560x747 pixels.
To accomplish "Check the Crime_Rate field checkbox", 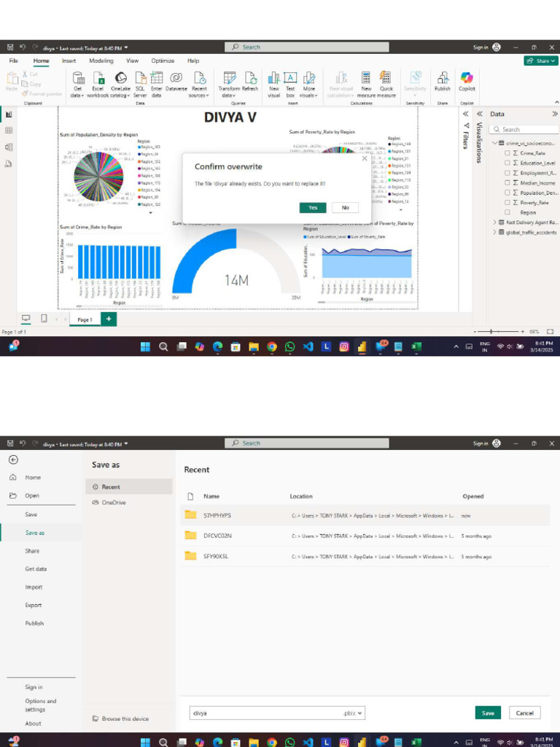I will click(507, 153).
